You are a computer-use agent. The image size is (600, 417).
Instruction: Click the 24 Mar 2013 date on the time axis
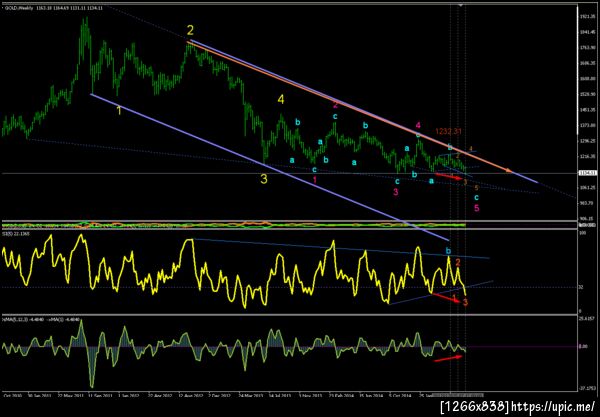[x=249, y=396]
